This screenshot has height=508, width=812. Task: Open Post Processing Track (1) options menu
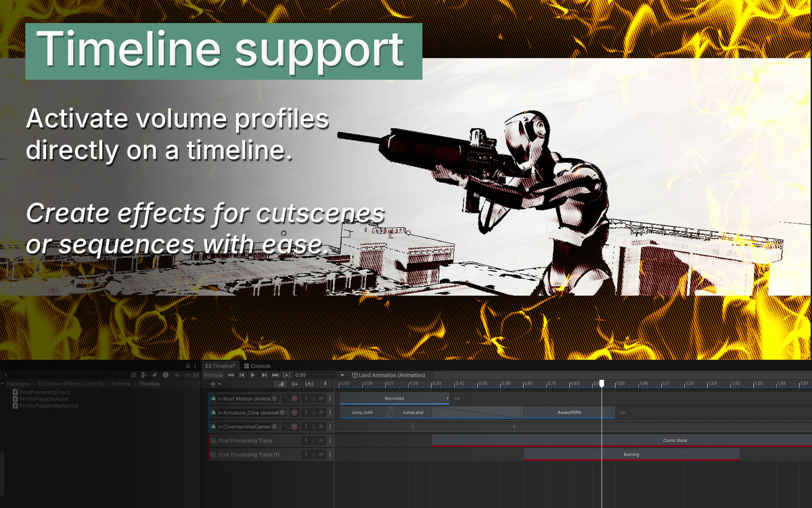(330, 454)
